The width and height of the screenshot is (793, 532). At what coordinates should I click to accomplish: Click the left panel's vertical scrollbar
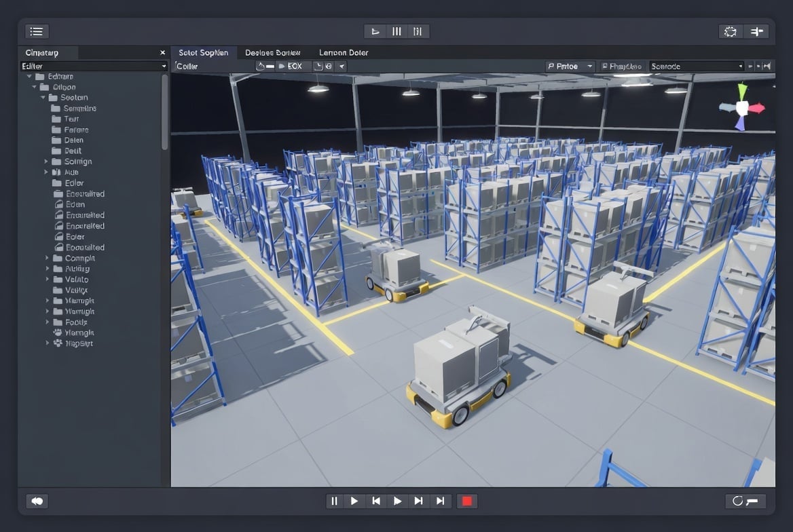pyautogui.click(x=164, y=112)
